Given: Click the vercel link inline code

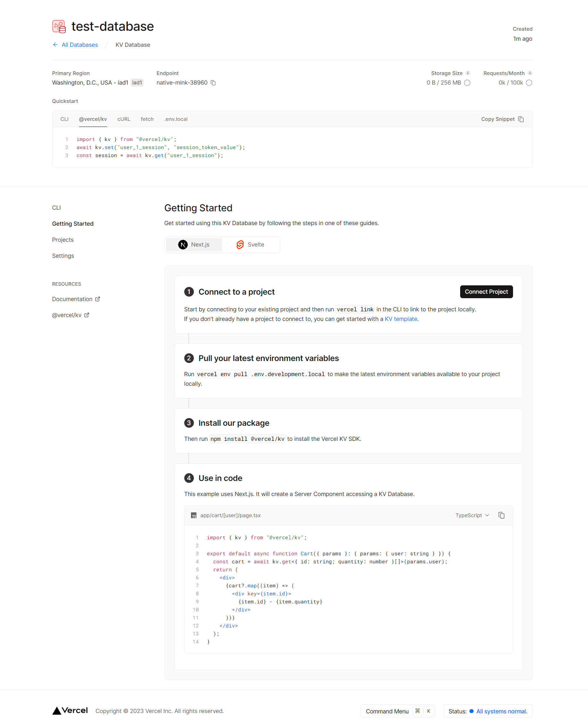Looking at the screenshot, I should pyautogui.click(x=355, y=309).
